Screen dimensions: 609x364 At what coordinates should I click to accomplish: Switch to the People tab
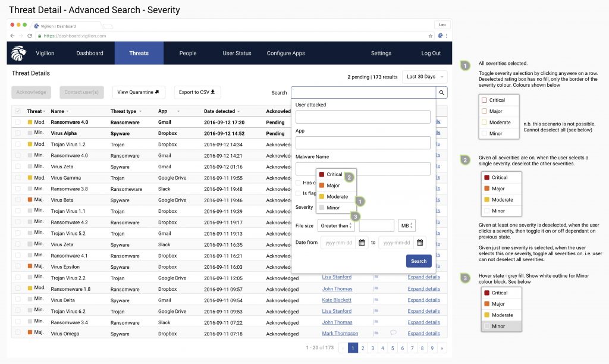pyautogui.click(x=188, y=54)
